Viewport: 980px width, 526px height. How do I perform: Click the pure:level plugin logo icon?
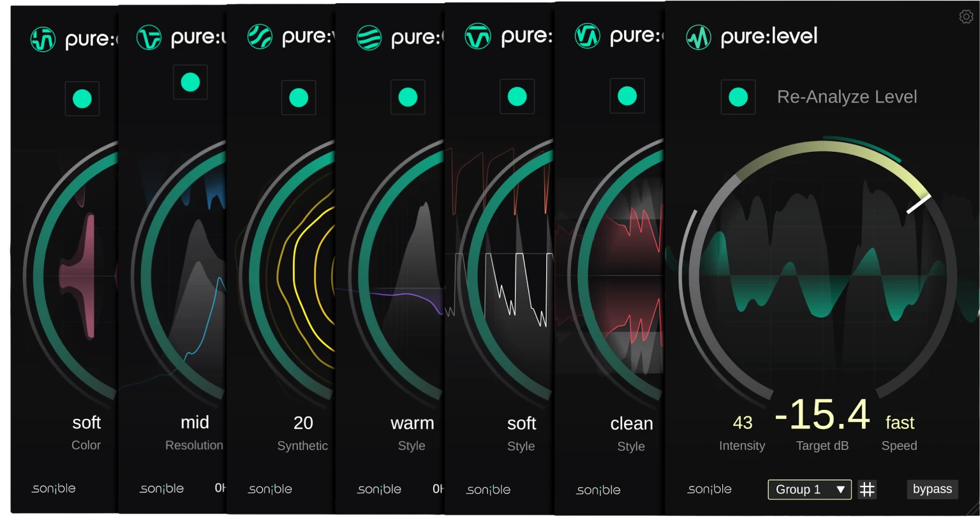tap(697, 36)
